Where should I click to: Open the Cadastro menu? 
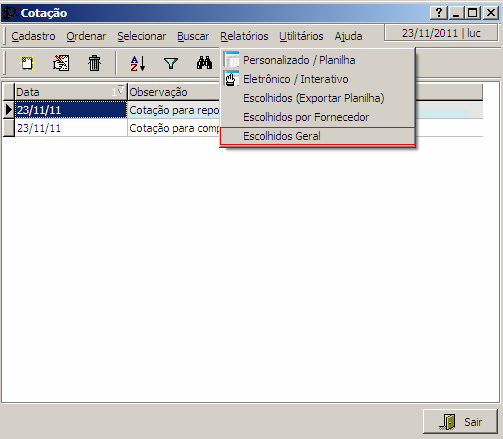[x=33, y=36]
